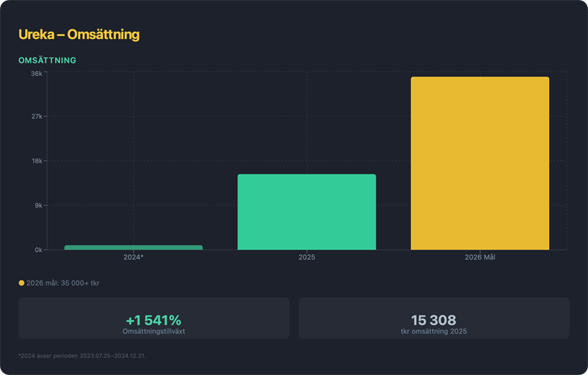Click the 2025 x-axis label
Screen dimensions: 588x375
pos(306,258)
